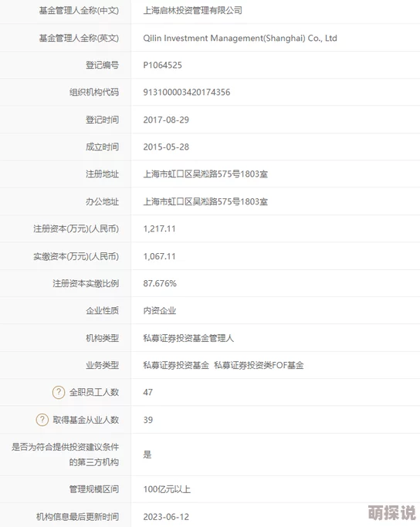420x527 pixels.
Task: Click the value 内资企业
Action: 160,310
